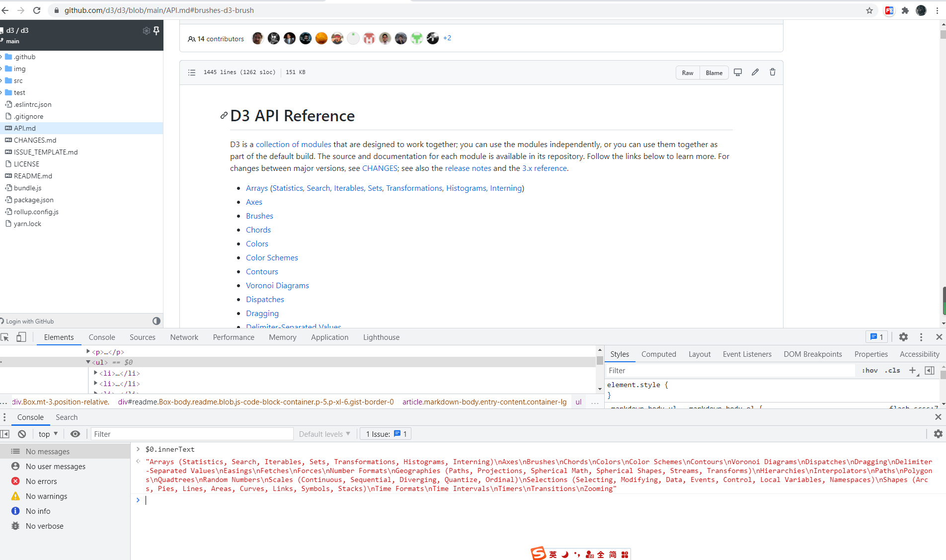Open the top JavaScript context dropdown
Viewport: 946px width, 560px height.
48,434
